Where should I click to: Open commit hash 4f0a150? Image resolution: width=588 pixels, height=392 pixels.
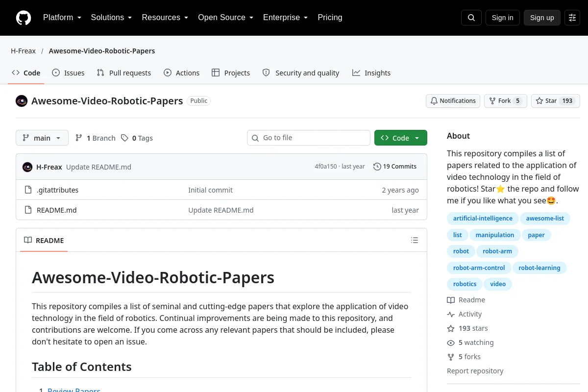click(326, 167)
